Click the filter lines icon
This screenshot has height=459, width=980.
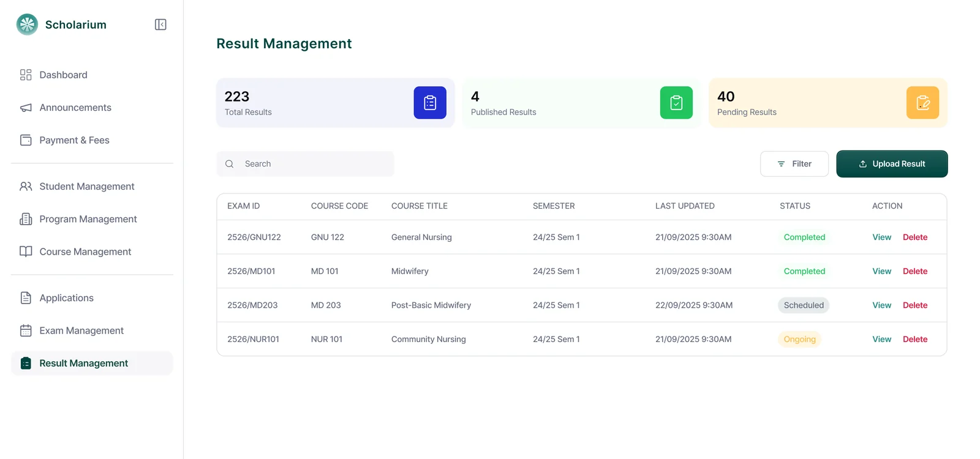[781, 164]
